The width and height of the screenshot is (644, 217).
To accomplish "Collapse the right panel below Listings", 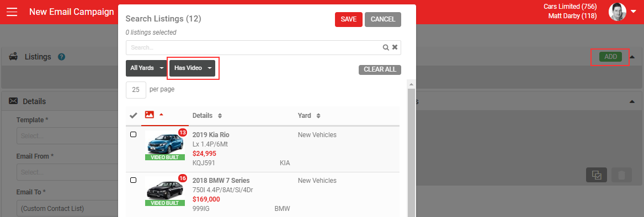I will [632, 101].
